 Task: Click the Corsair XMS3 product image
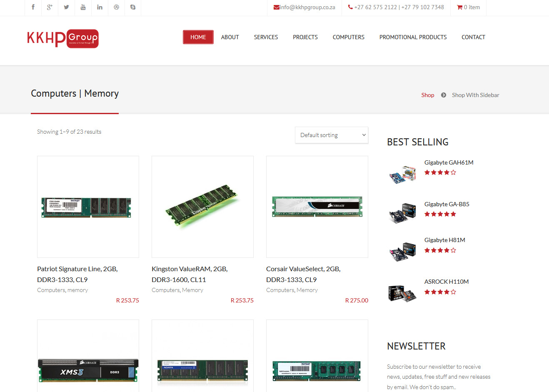tap(88, 356)
